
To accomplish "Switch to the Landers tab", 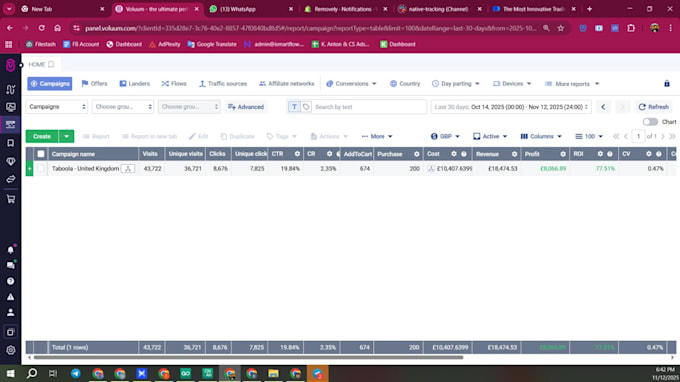I will tap(134, 84).
